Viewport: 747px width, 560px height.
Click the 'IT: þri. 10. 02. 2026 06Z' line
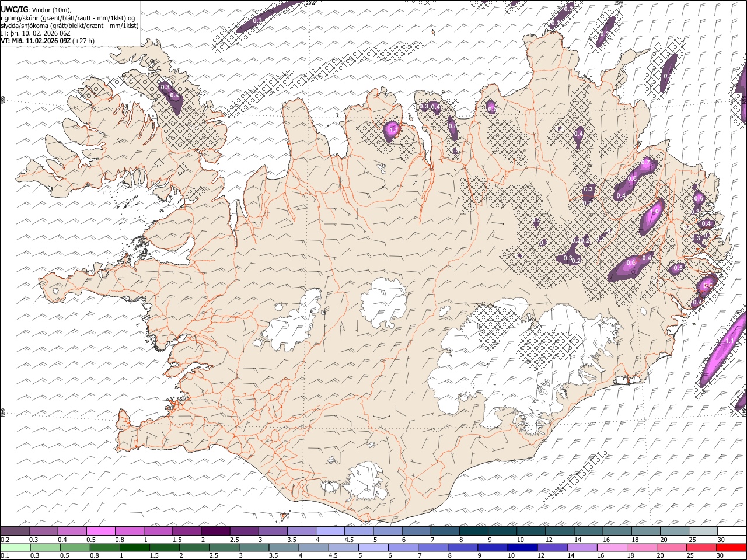point(36,33)
